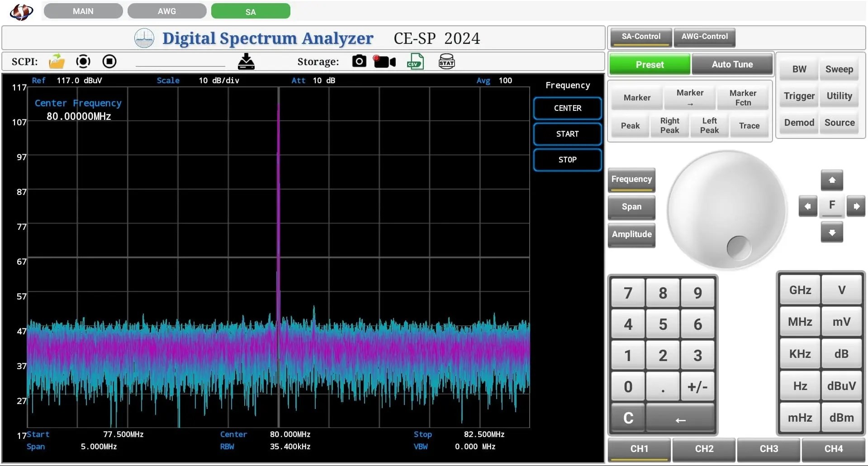Image resolution: width=868 pixels, height=466 pixels.
Task: Click the Marker Fctn button
Action: (x=743, y=98)
